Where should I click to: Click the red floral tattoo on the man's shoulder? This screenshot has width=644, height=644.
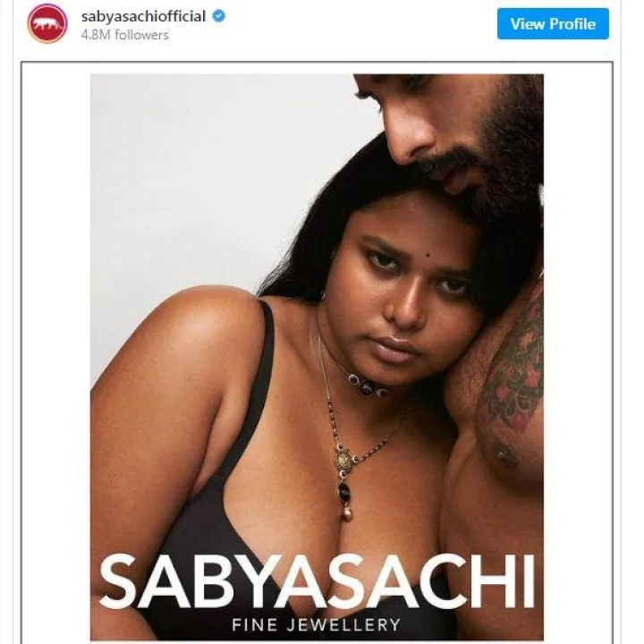[x=513, y=386]
